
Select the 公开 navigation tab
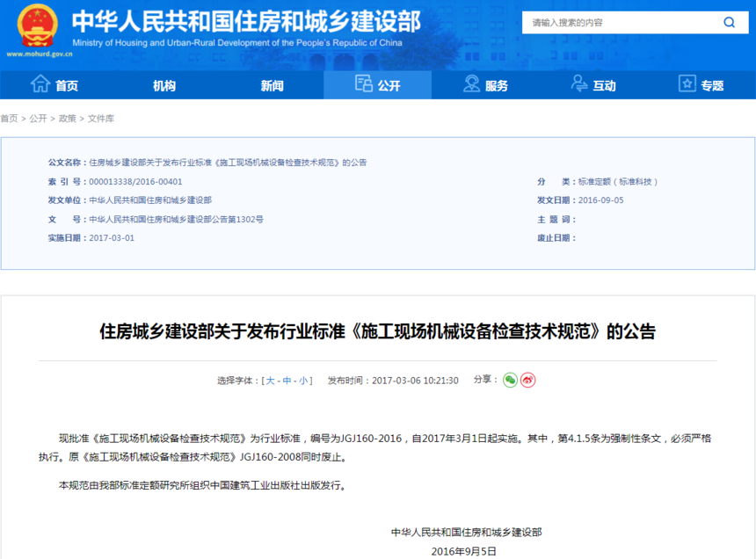pos(377,85)
